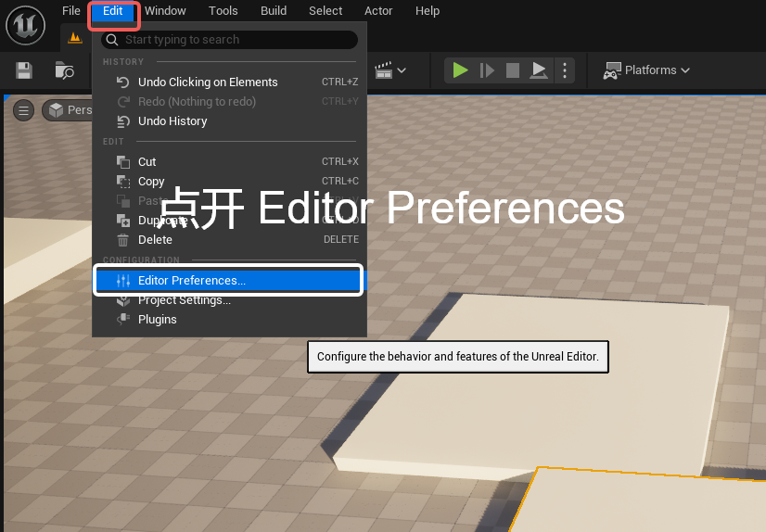Choose Undo Clicking on Elements
The image size is (766, 532).
click(230, 82)
